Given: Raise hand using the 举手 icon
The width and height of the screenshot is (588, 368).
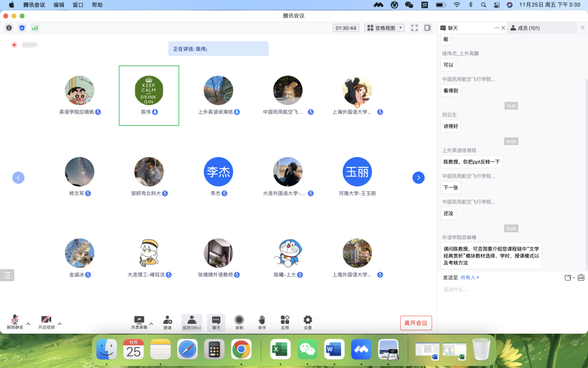Looking at the screenshot, I should [x=262, y=321].
